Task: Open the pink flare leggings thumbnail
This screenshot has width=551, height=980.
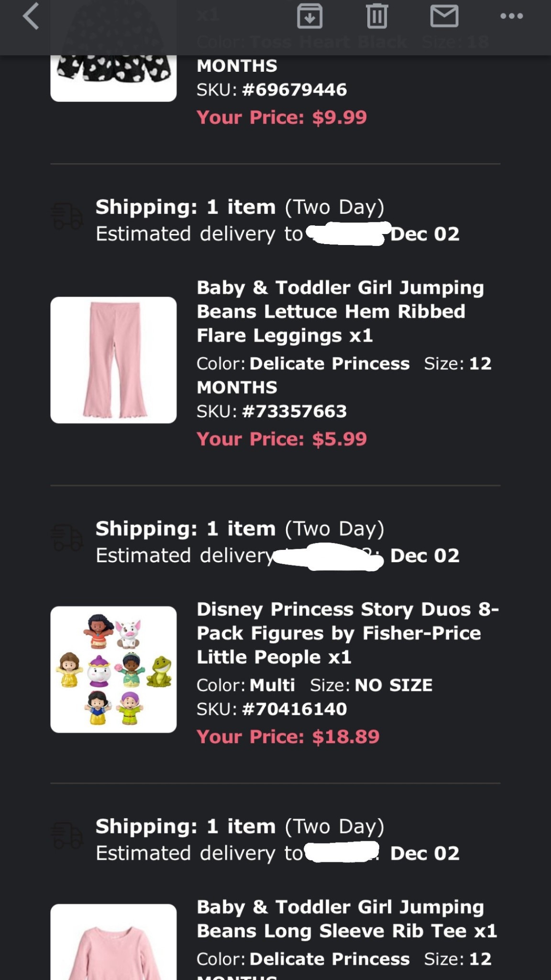Action: (x=113, y=359)
